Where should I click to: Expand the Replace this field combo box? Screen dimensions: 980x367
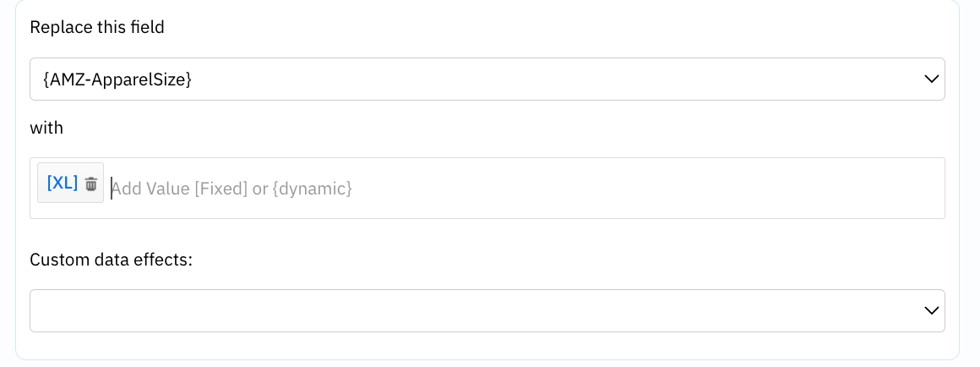click(x=487, y=79)
